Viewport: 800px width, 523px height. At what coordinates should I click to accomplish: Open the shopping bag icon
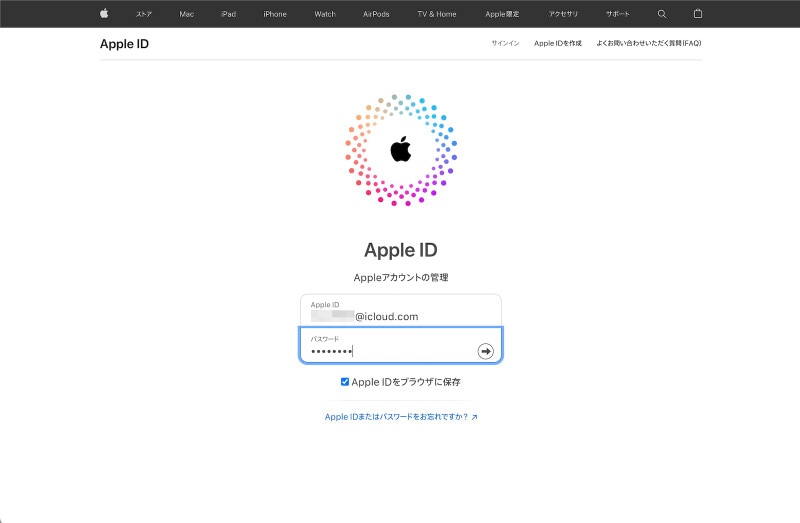(x=698, y=14)
